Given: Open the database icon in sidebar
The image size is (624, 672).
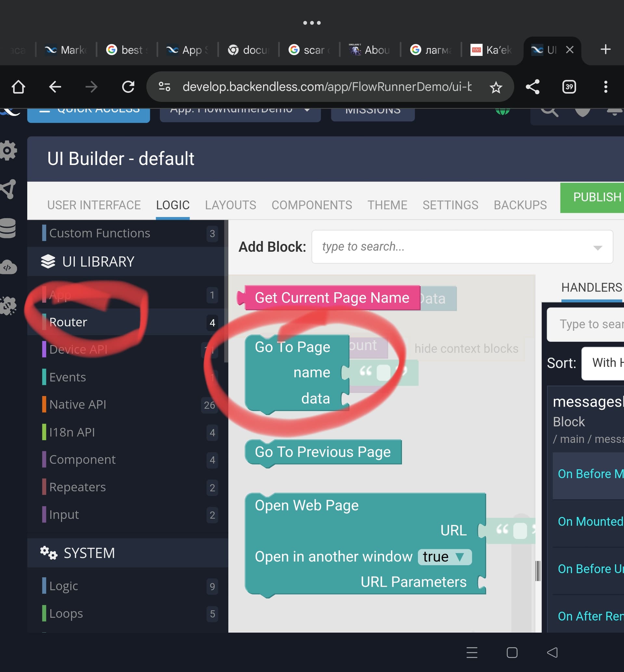Looking at the screenshot, I should pos(8,228).
